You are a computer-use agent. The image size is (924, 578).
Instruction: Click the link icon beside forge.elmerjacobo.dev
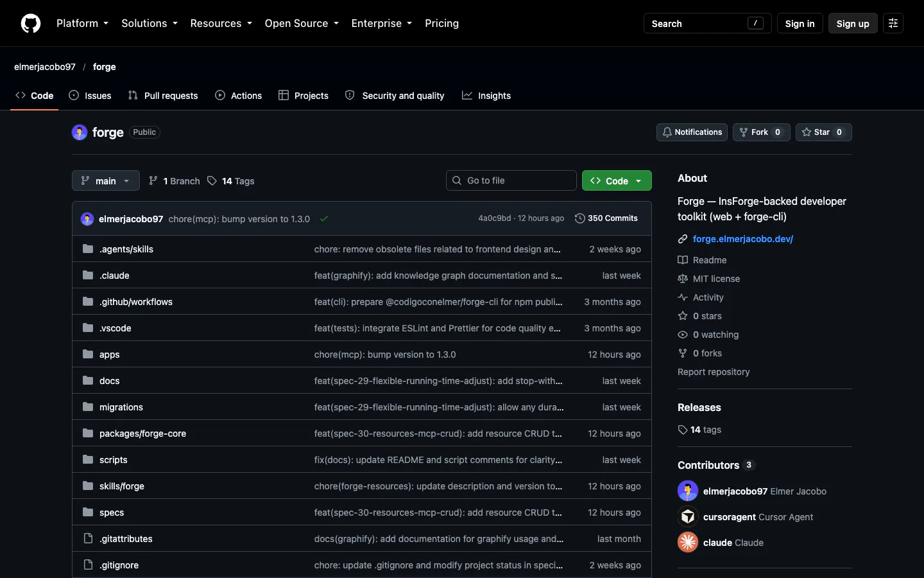tap(683, 239)
